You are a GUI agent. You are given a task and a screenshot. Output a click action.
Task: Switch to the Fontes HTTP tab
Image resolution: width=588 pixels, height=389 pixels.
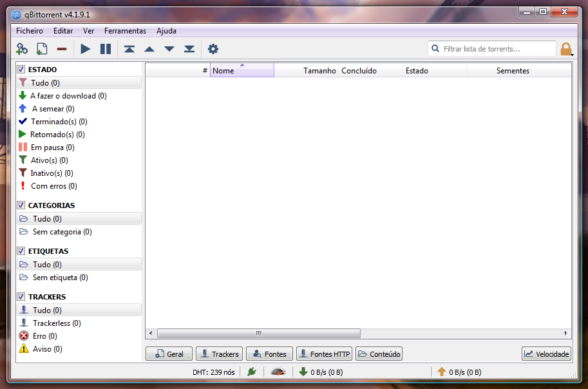325,354
